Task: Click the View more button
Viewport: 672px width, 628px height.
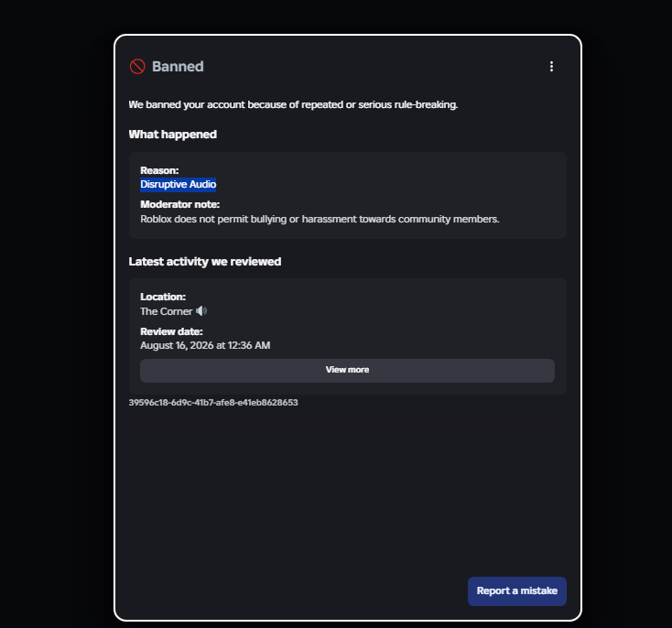Action: pyautogui.click(x=347, y=371)
